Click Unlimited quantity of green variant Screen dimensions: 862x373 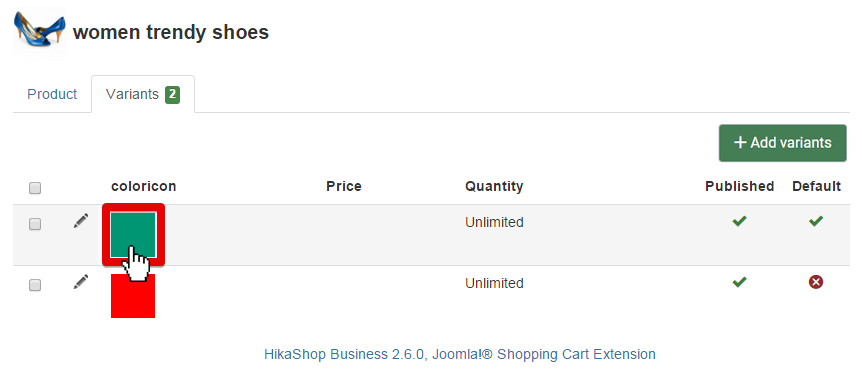coord(494,222)
